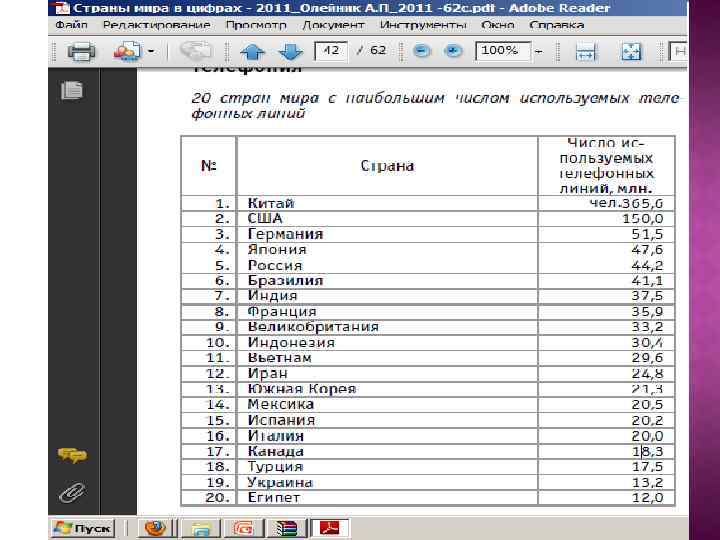Open the Файл menu
Screen dimensions: 720x540
click(71, 25)
